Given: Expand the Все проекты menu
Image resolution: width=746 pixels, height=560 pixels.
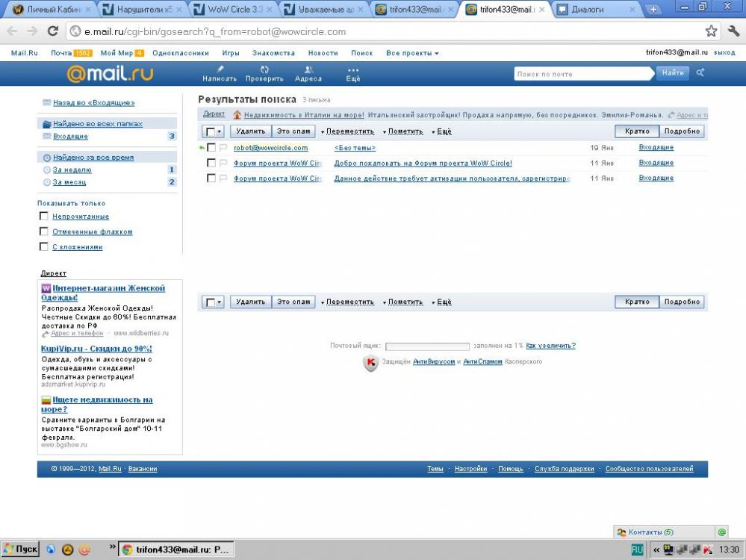Looking at the screenshot, I should tap(412, 53).
